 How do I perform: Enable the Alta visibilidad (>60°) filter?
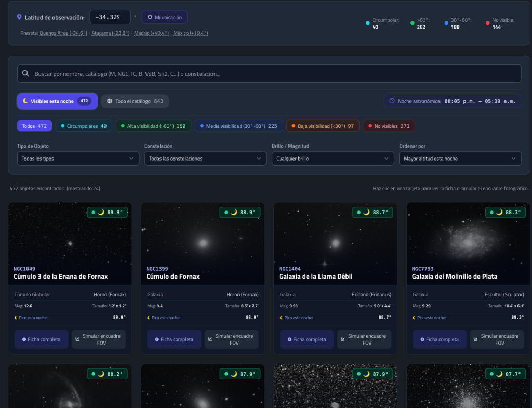coord(153,126)
